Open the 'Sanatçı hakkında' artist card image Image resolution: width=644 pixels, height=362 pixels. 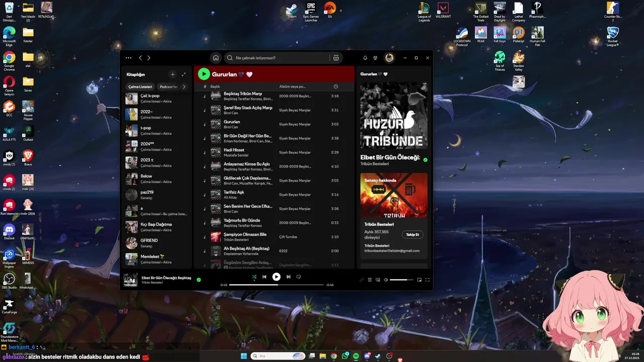click(x=394, y=196)
